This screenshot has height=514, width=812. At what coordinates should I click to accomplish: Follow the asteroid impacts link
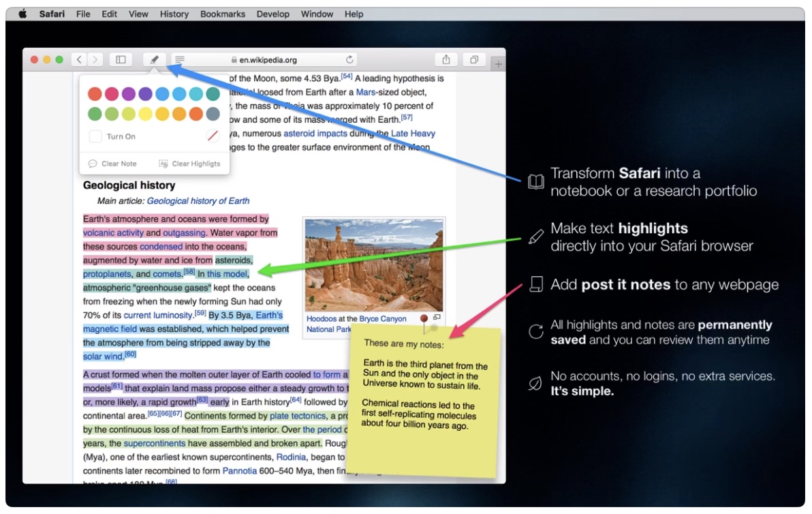point(315,134)
